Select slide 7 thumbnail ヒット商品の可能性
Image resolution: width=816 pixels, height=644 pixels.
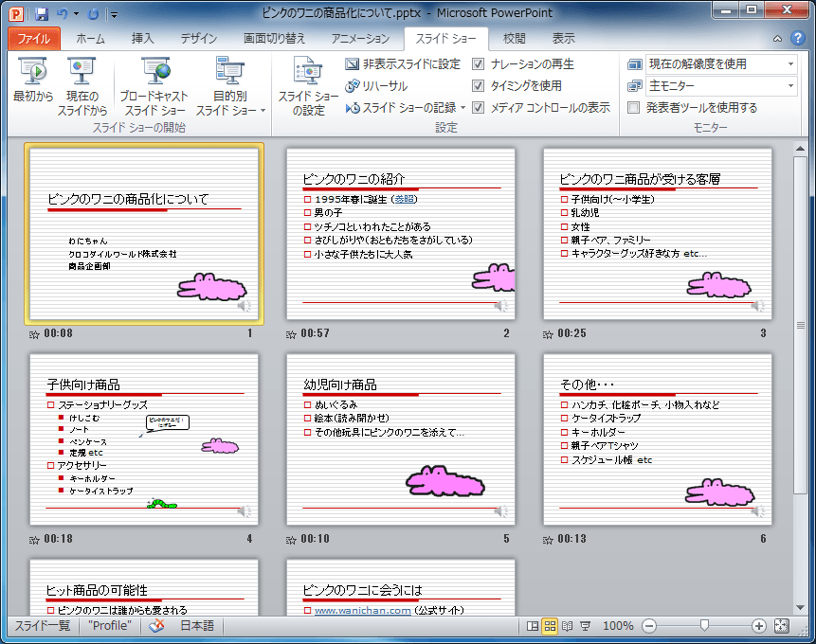tap(144, 588)
